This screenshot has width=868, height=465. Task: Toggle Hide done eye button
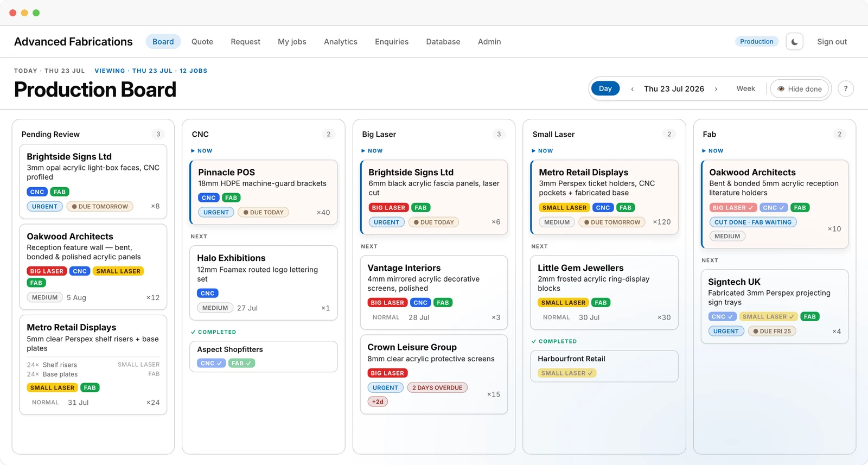coord(800,89)
